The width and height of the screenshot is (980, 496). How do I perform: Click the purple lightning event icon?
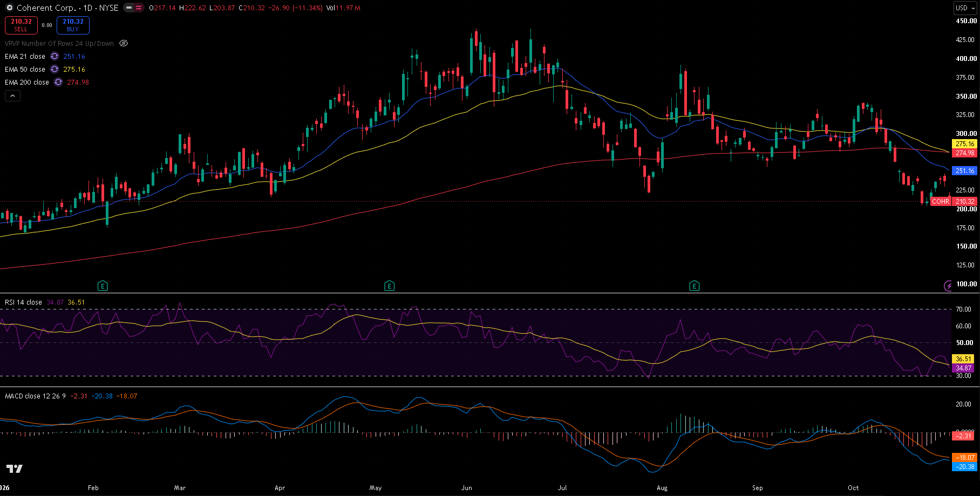(948, 286)
